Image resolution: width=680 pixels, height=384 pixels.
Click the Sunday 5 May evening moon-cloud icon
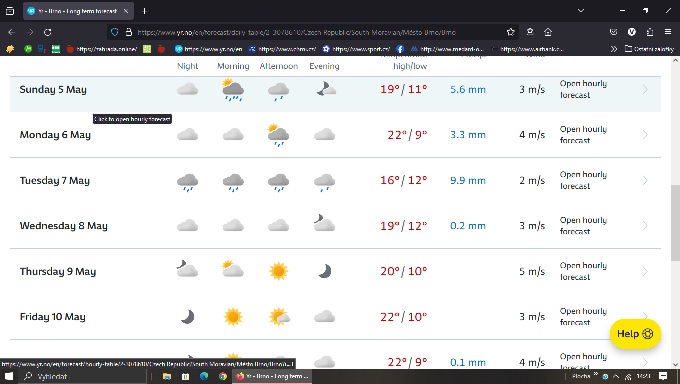click(x=325, y=89)
